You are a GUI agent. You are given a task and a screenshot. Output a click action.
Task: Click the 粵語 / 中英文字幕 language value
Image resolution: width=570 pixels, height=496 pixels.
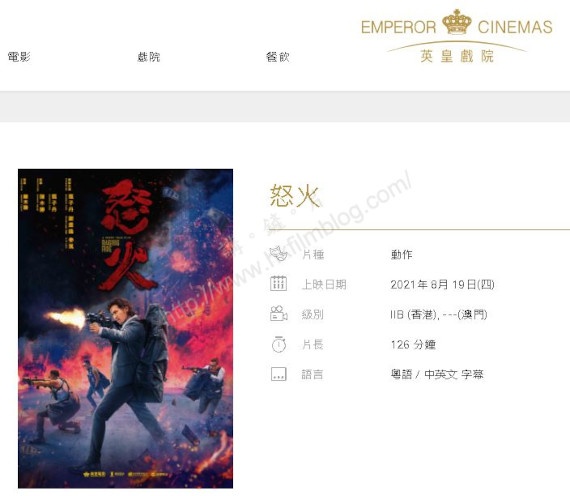pos(437,374)
